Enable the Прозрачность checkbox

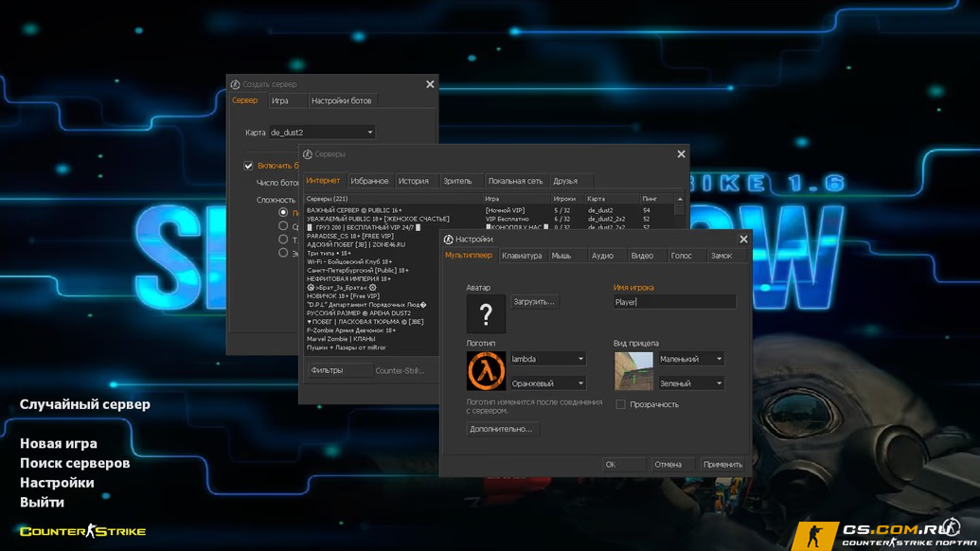click(620, 404)
